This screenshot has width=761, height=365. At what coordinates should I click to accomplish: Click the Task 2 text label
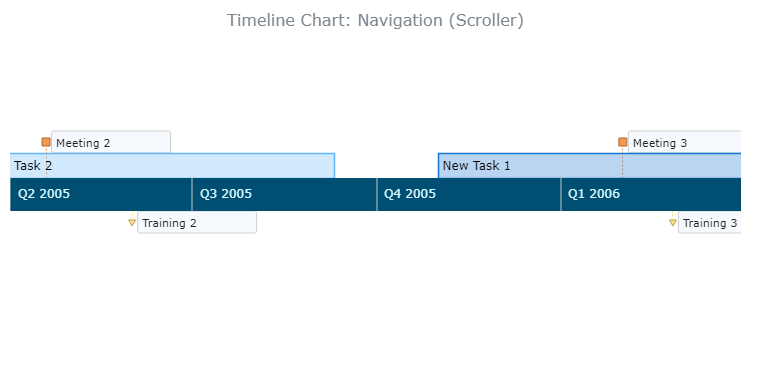tap(33, 166)
